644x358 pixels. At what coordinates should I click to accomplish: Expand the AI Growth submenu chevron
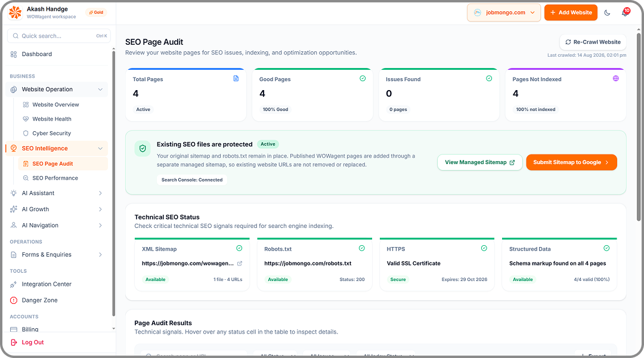100,209
